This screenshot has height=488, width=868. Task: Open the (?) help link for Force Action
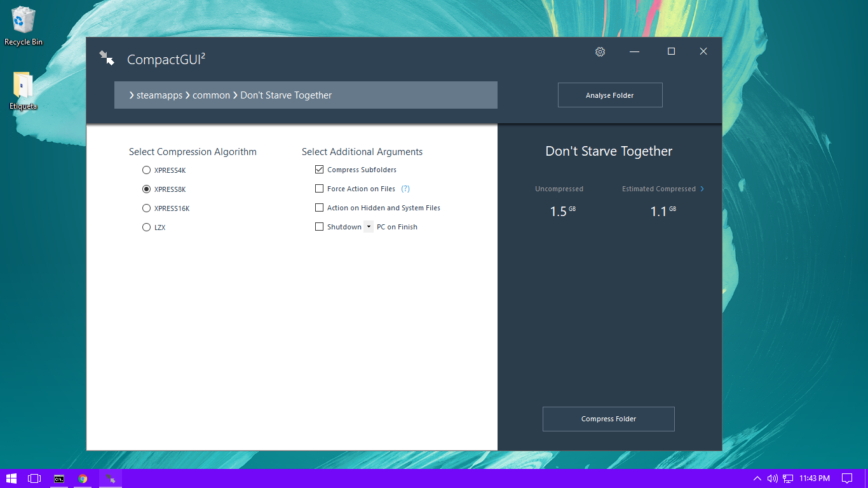[405, 189]
